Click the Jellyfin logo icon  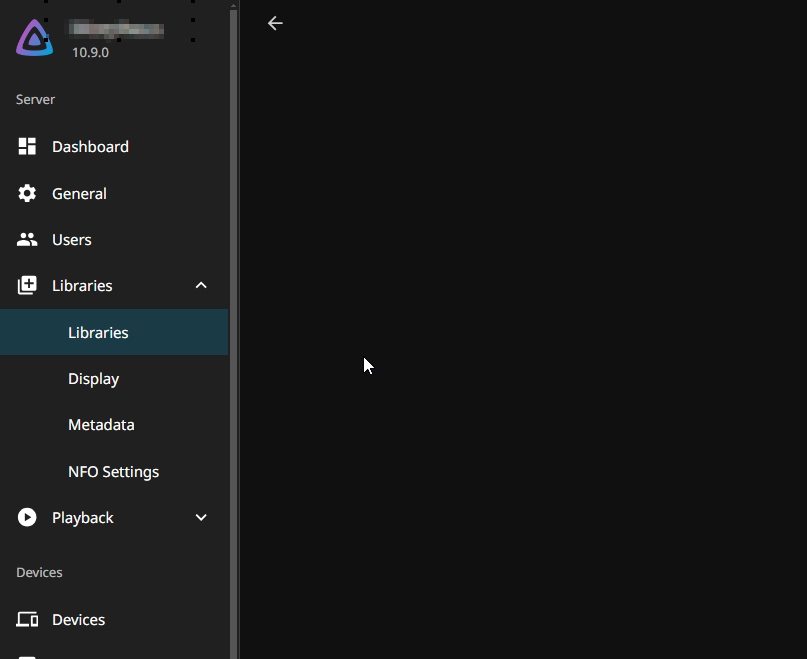pyautogui.click(x=34, y=38)
